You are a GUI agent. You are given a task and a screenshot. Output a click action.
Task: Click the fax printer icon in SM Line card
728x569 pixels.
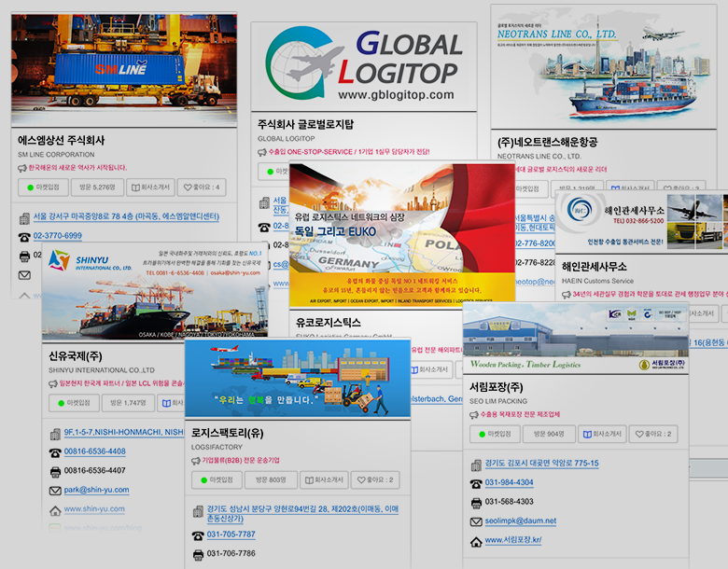tap(24, 256)
